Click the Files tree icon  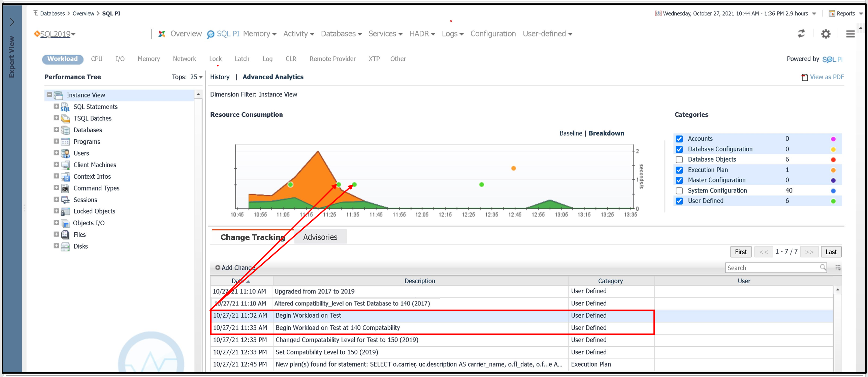pos(65,235)
